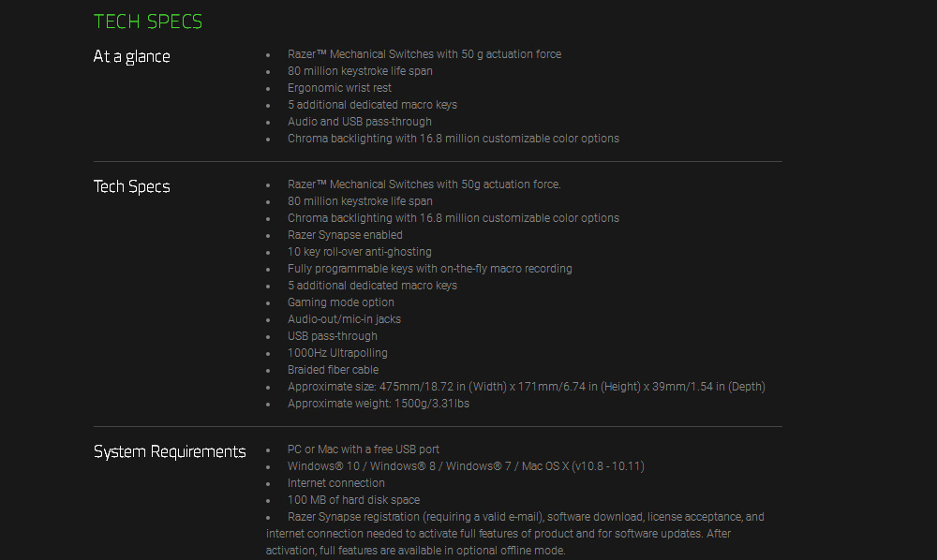Select the Audio-out/mic-in jacks line
Viewport: 937px width, 560px height.
344,318
